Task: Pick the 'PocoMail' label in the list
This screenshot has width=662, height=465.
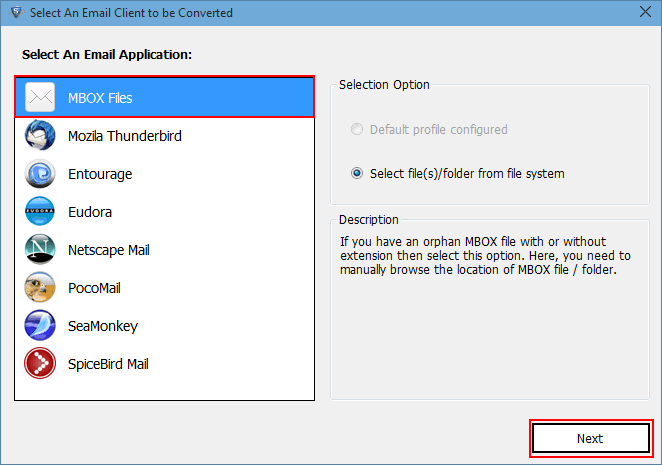Action: pyautogui.click(x=96, y=288)
